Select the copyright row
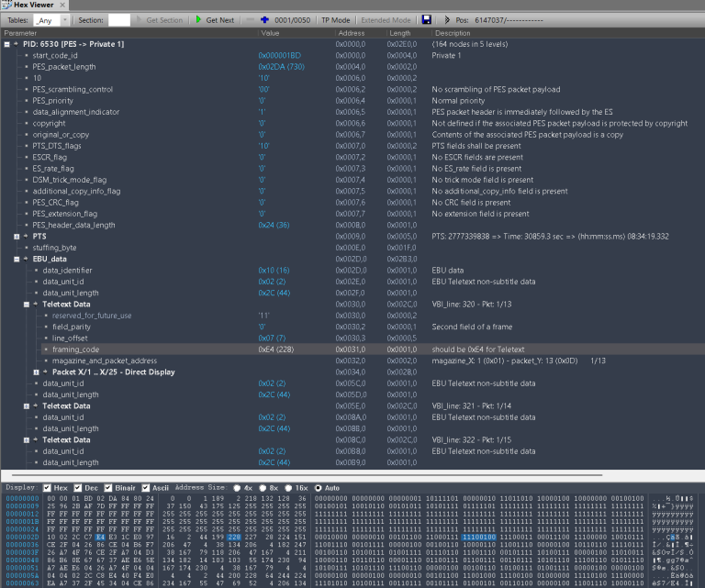This screenshot has width=705, height=588. (352, 124)
